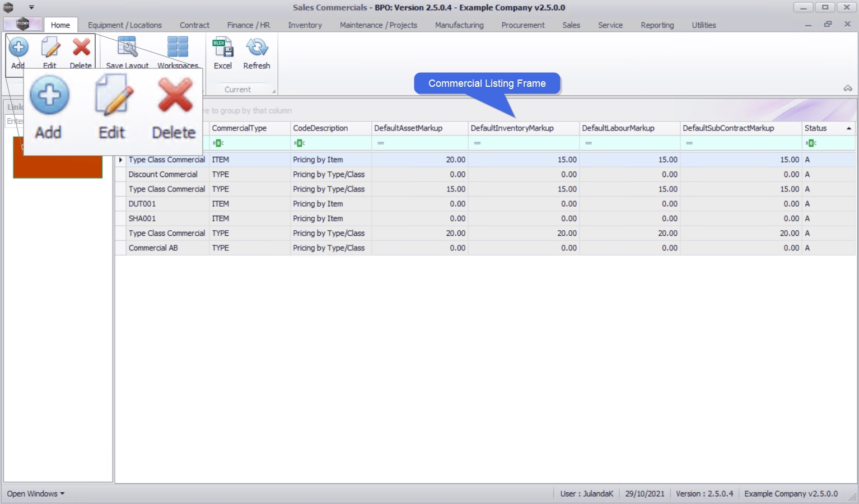Click the equals filter icon under DefaultLabourMarkup
Image resolution: width=859 pixels, height=504 pixels.
point(589,143)
